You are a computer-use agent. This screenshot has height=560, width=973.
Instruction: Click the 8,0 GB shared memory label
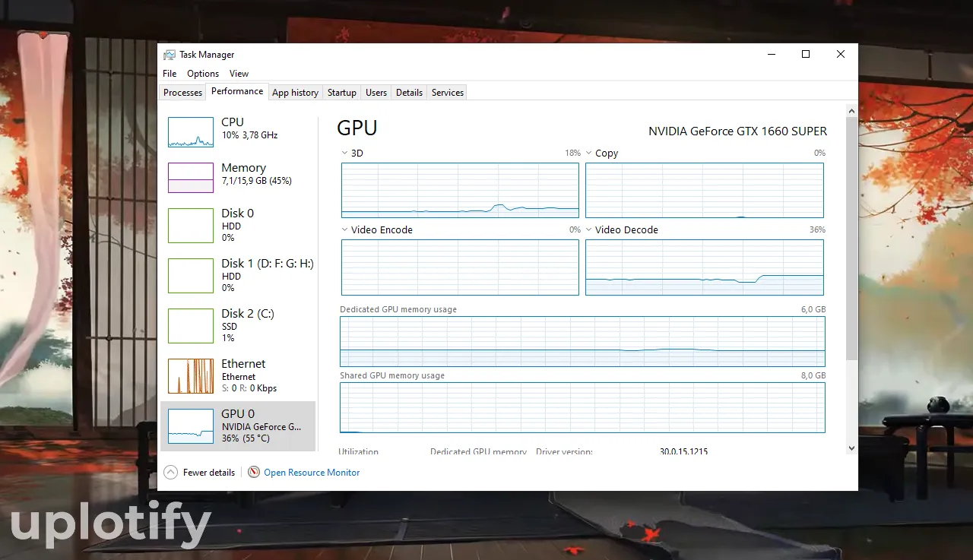click(x=813, y=376)
